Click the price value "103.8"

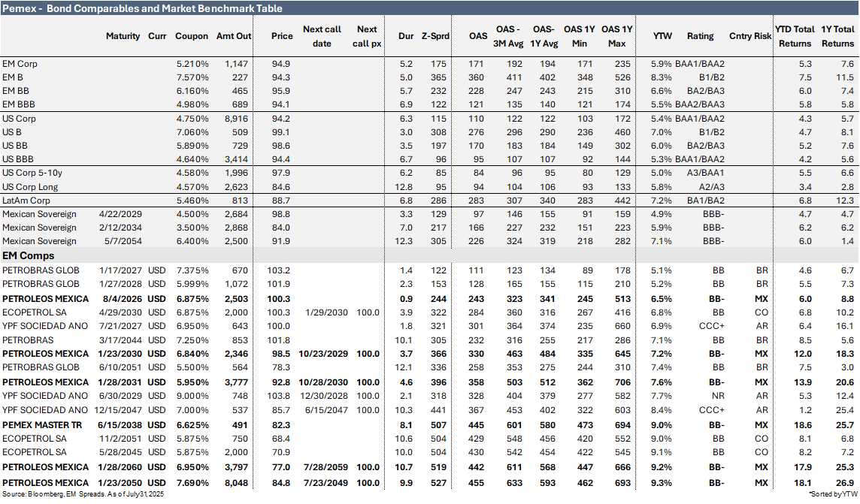(x=280, y=396)
